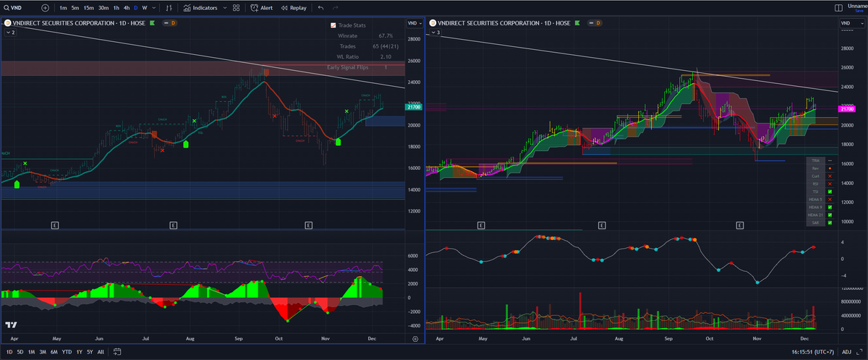868x360 pixels.
Task: Start bar Replay mode
Action: click(293, 7)
